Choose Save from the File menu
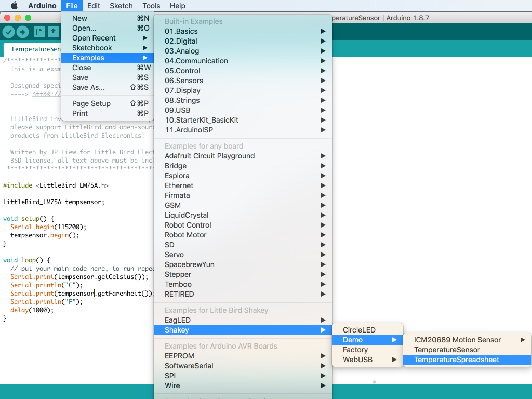This screenshot has height=399, width=532. tap(108, 77)
